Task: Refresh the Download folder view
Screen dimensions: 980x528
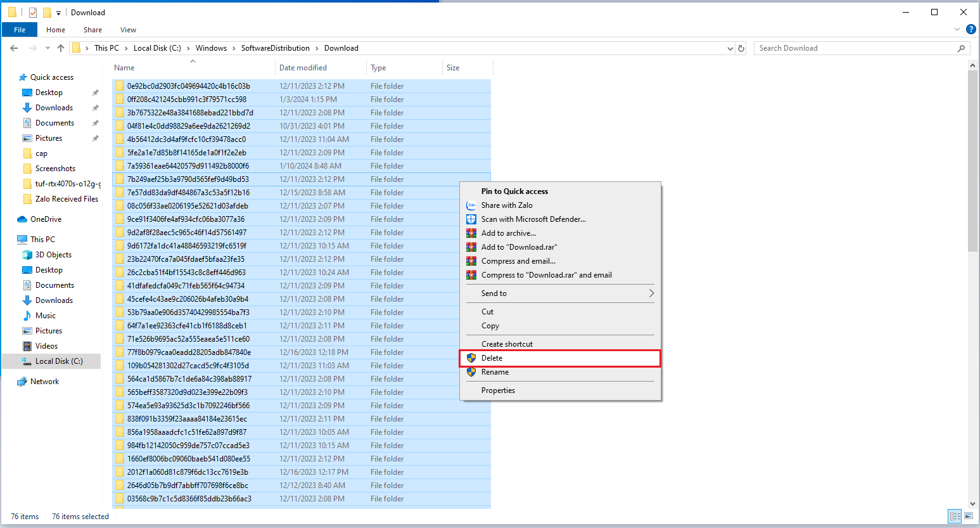Action: [x=741, y=48]
